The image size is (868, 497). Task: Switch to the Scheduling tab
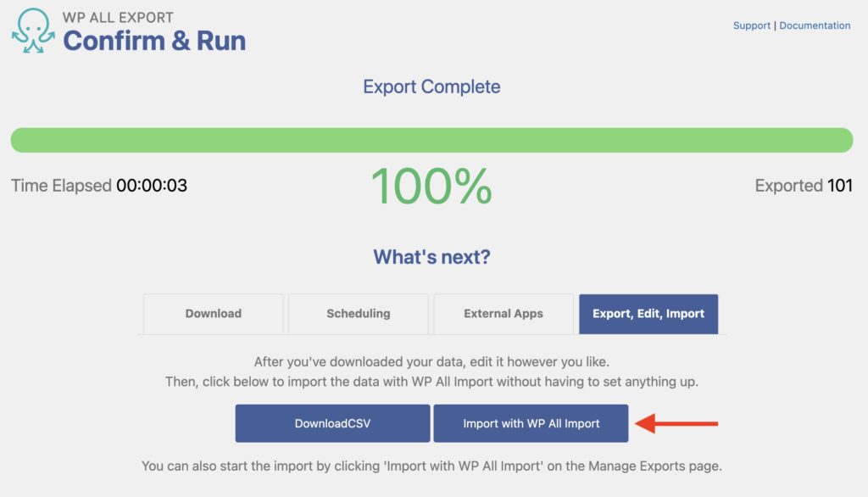358,314
